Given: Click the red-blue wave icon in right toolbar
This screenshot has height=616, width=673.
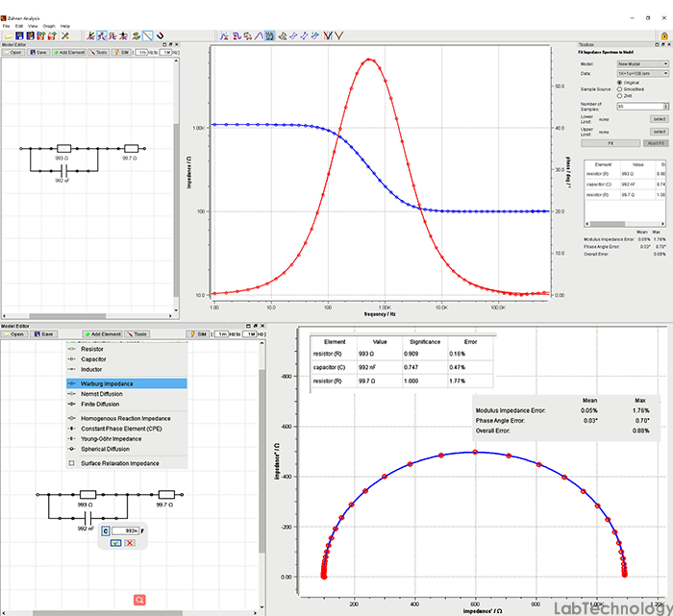Looking at the screenshot, I should (x=237, y=36).
